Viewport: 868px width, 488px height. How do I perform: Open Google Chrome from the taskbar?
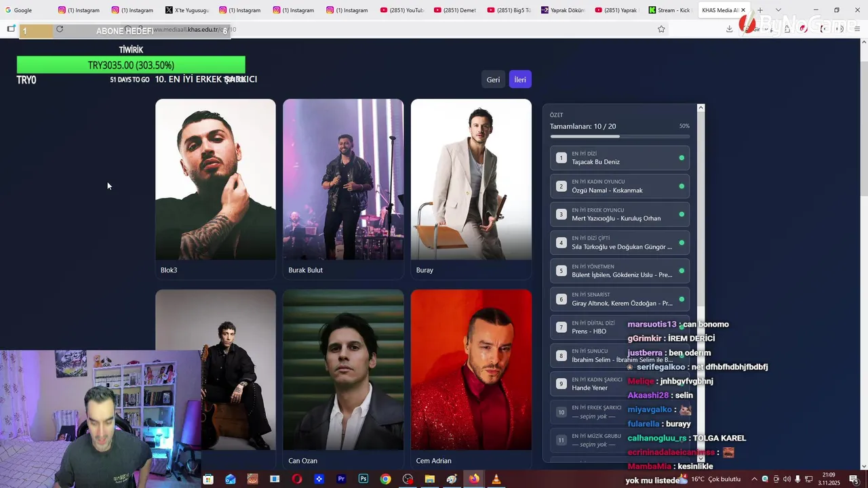coord(385,479)
